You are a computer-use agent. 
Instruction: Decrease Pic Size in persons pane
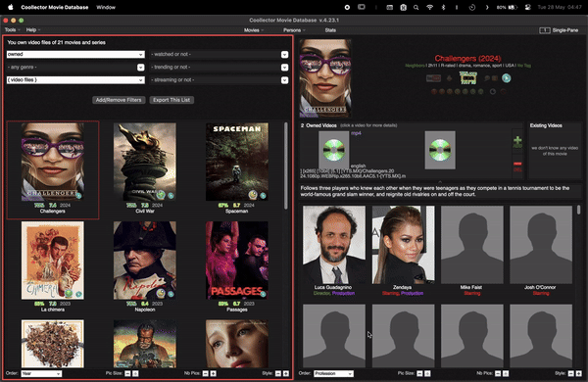tap(419, 373)
